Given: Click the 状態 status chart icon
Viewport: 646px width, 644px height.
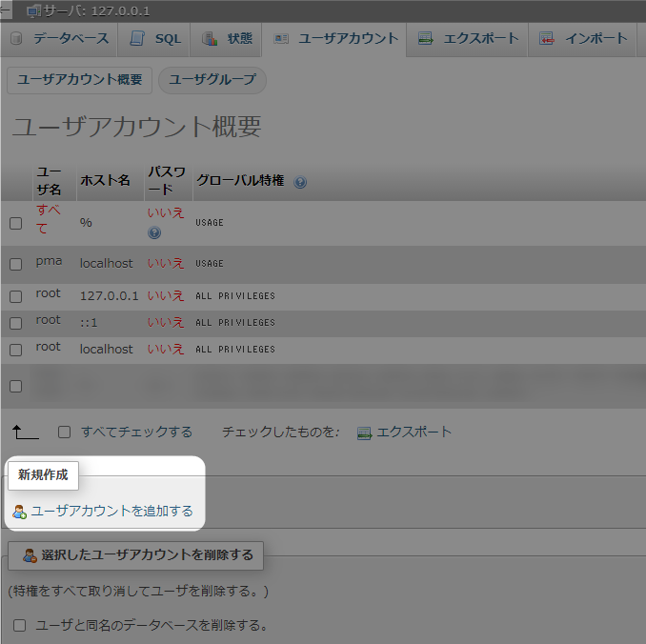Looking at the screenshot, I should pos(210,39).
